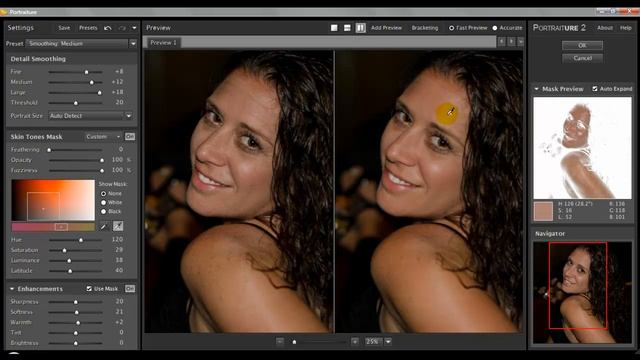Select the vertical split preview icon
This screenshot has height=360, width=640.
(x=360, y=28)
